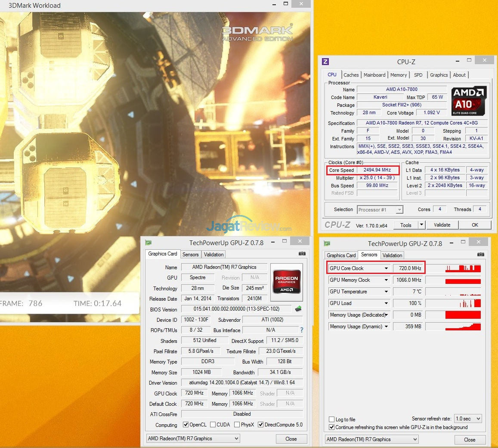Click the BIOS save chip icon

coord(298,309)
